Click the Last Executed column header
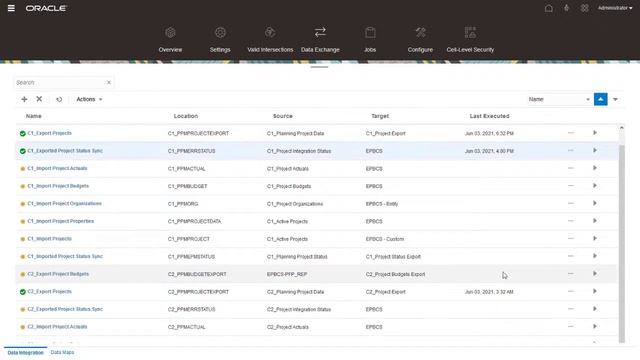 coord(489,116)
